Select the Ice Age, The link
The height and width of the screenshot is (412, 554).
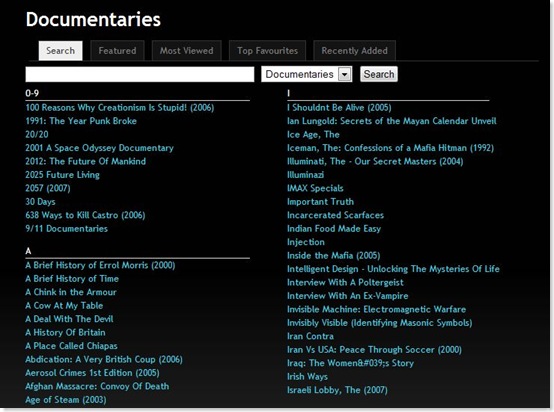pos(313,134)
